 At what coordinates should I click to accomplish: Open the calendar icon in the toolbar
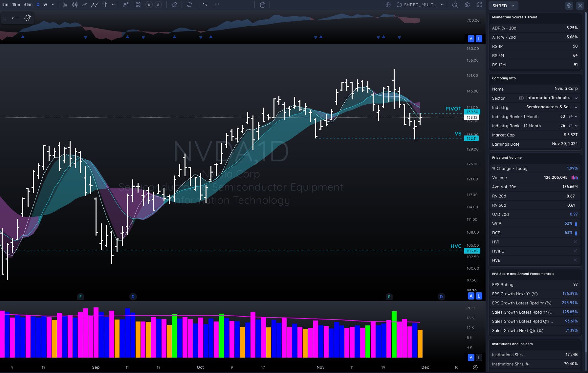click(x=263, y=5)
